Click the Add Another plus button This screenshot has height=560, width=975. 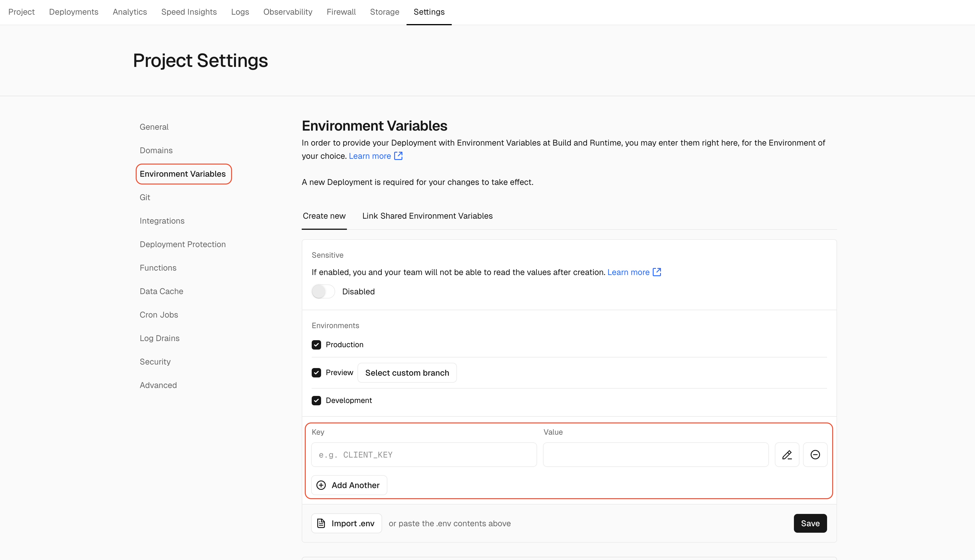tap(348, 485)
